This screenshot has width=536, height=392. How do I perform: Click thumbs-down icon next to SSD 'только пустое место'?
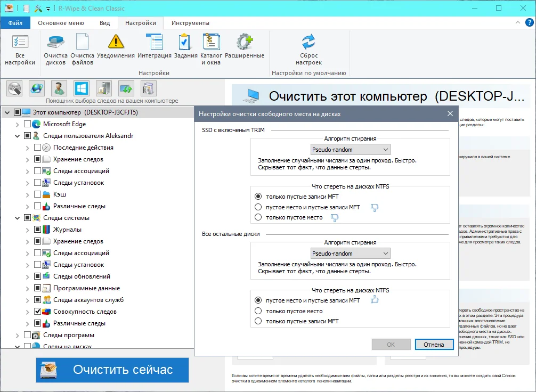(334, 218)
